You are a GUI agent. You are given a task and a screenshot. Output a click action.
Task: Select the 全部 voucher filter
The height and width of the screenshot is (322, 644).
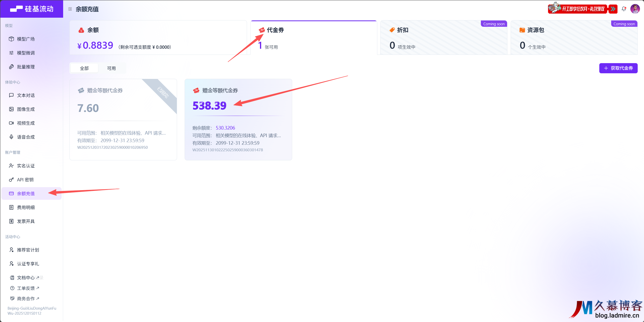click(x=84, y=68)
